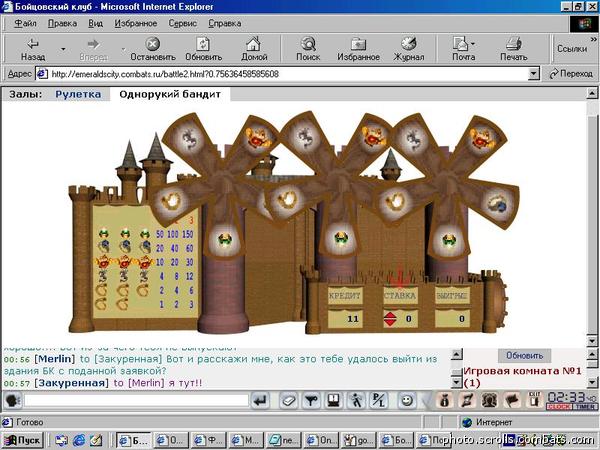Click the Переход go button

pyautogui.click(x=571, y=73)
